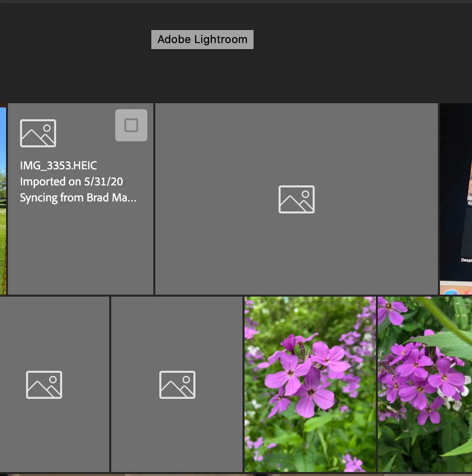Click the 'Syncing from Brad Ma...' status text

click(x=78, y=197)
